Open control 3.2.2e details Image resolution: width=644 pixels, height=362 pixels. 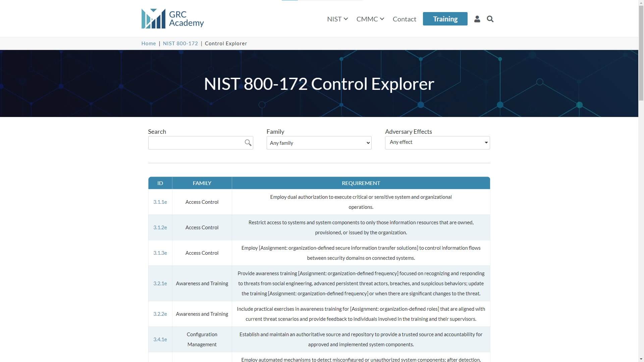pos(160,314)
